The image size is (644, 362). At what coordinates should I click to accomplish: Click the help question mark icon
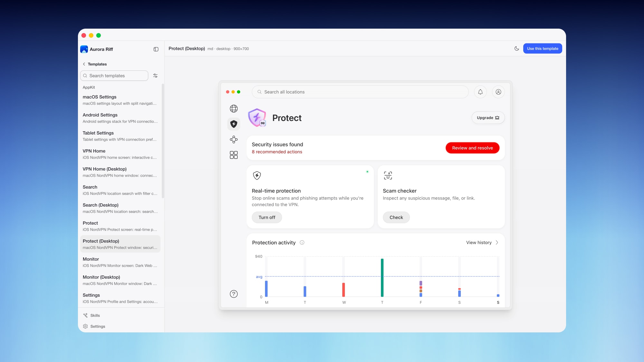click(x=234, y=294)
